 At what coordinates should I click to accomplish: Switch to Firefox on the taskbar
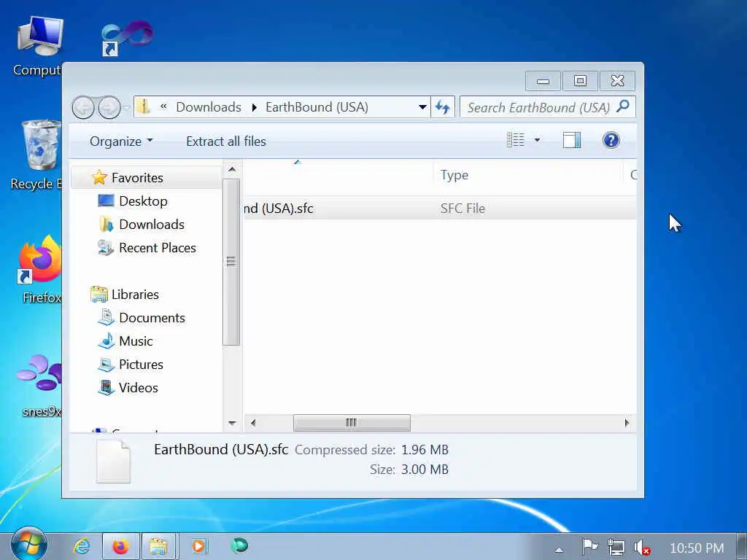coord(120,546)
